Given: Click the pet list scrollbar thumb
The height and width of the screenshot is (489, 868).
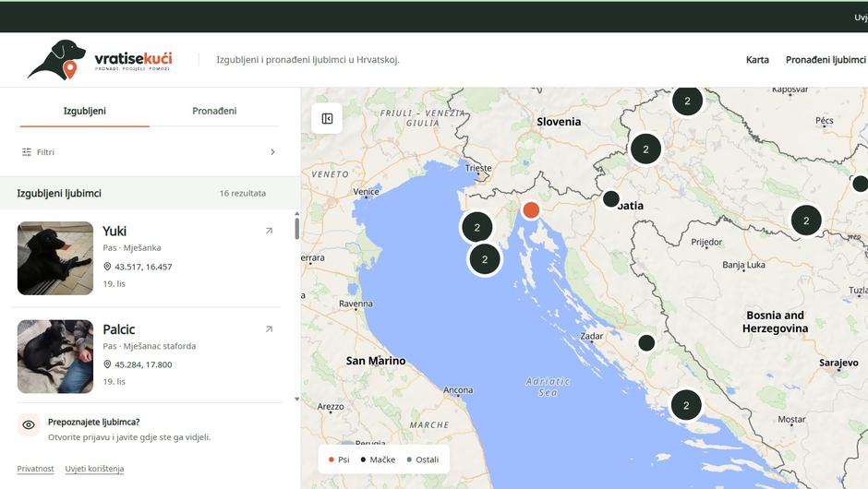Looking at the screenshot, I should click(x=296, y=229).
